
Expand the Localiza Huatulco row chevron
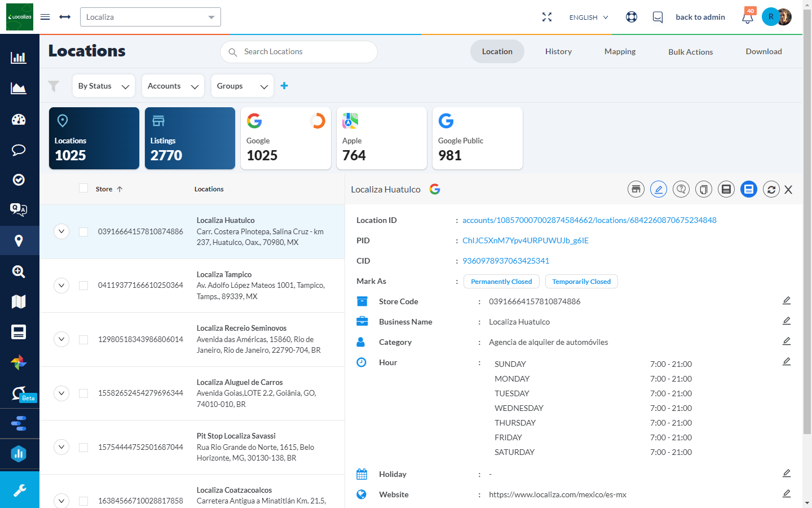(61, 231)
